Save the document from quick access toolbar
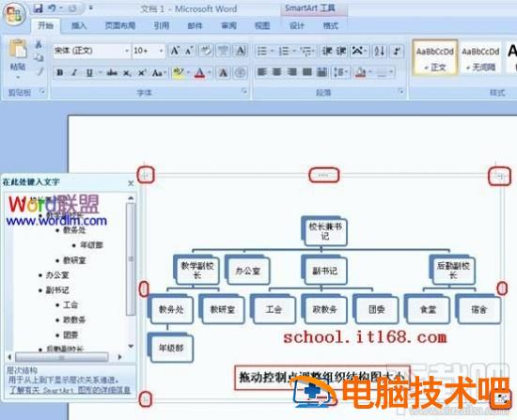 tap(39, 8)
